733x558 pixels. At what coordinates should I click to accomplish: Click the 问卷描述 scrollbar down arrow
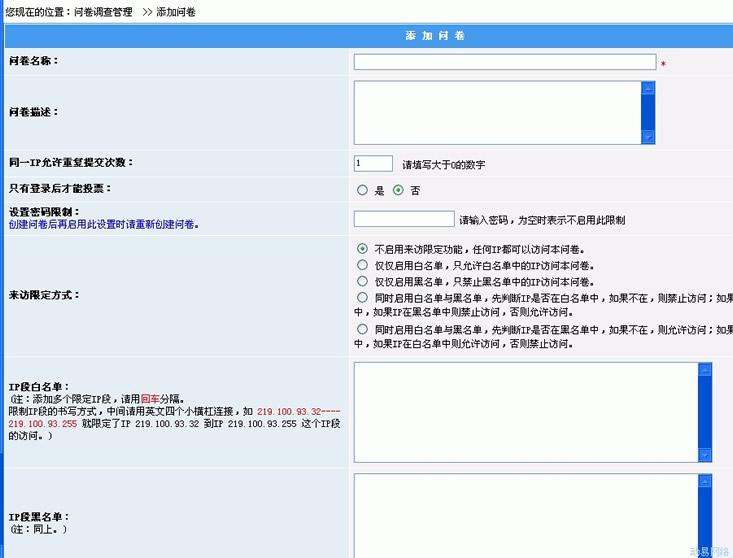(648, 137)
